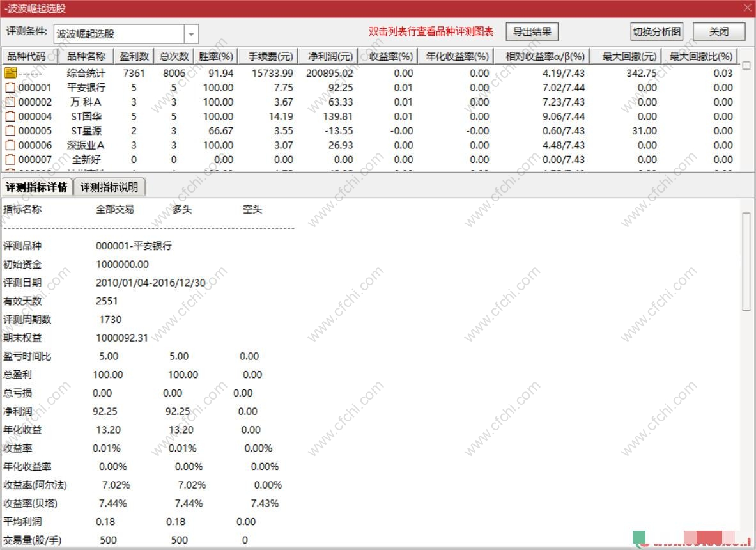Click the document icon for 000001 平安银行
The width and height of the screenshot is (756, 550).
click(10, 88)
